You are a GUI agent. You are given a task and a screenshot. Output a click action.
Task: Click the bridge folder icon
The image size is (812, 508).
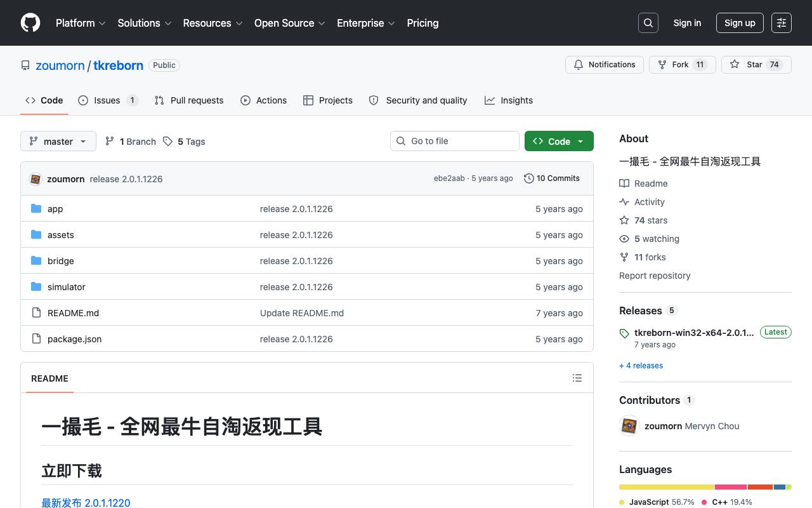36,261
